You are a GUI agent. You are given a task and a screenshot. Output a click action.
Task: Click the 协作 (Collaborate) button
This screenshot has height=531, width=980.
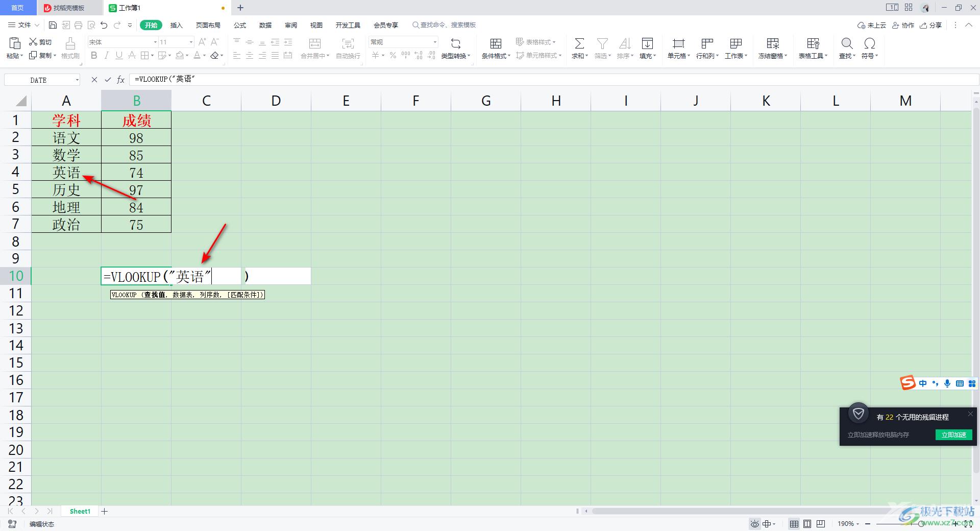[903, 25]
